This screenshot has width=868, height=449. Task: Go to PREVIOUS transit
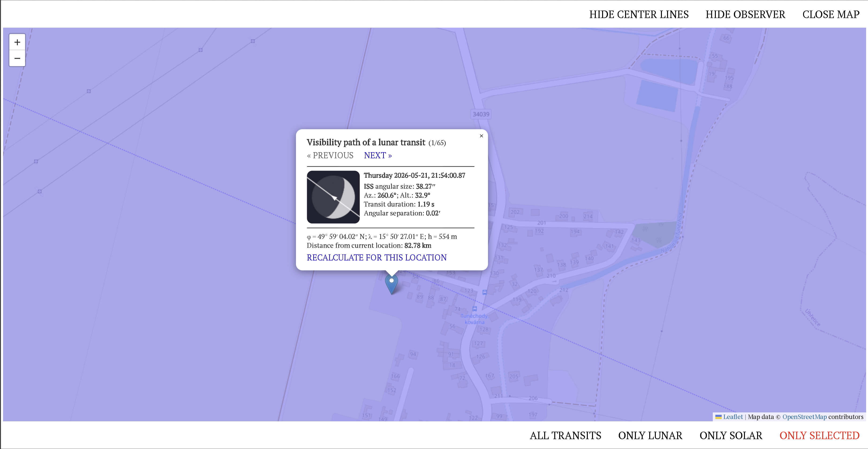330,155
